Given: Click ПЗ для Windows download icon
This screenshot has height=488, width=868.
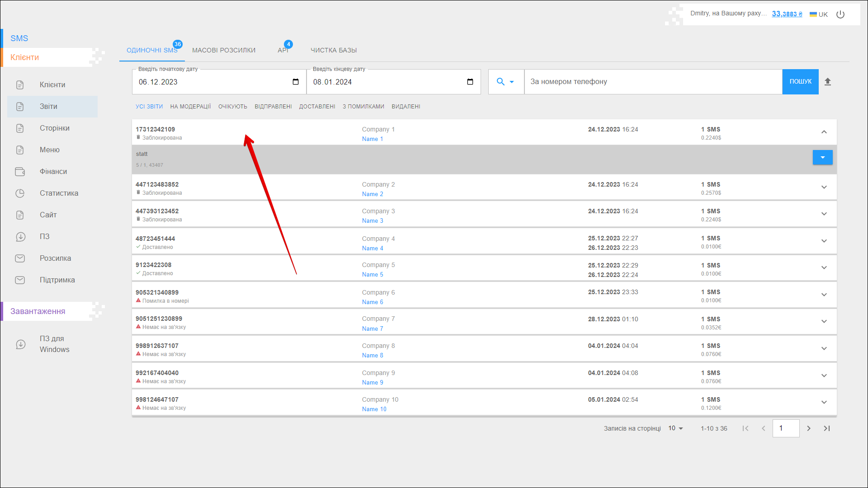Looking at the screenshot, I should (21, 344).
